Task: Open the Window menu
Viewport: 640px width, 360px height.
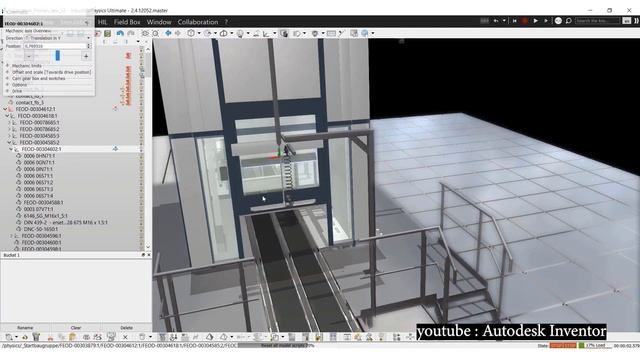Action: pyautogui.click(x=159, y=22)
